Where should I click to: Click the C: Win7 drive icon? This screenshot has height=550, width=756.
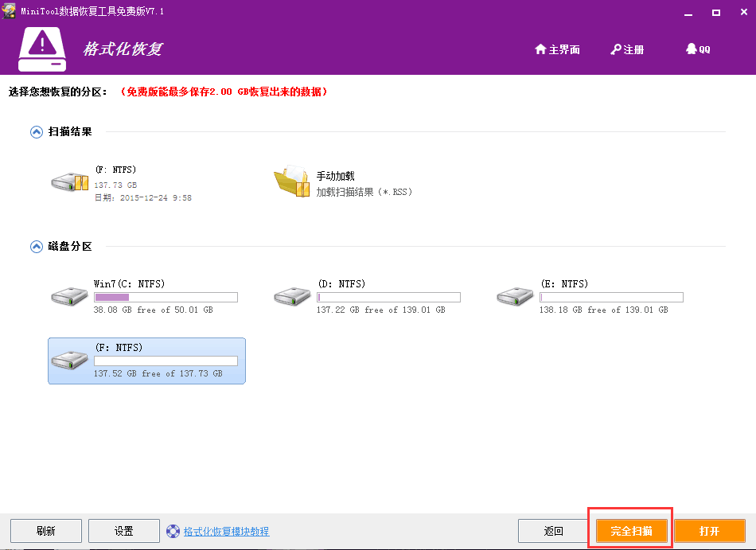70,296
